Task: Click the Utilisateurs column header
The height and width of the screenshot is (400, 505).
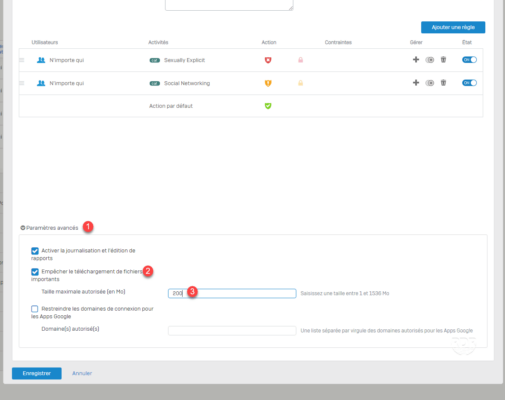Action: (45, 42)
